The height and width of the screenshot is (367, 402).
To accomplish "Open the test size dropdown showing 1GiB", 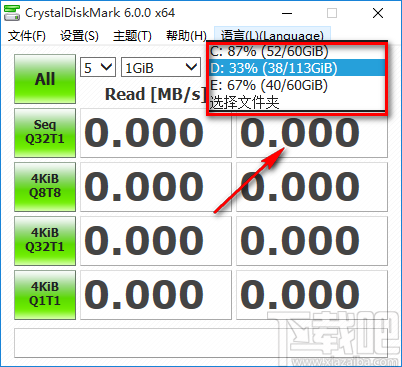I will (161, 67).
